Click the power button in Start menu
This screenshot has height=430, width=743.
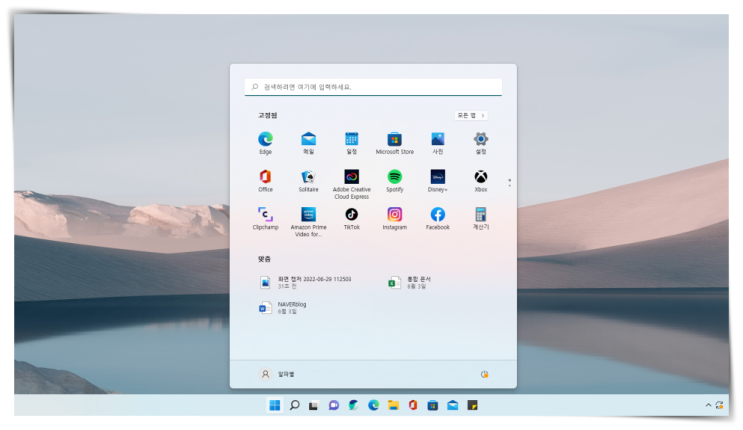[484, 374]
